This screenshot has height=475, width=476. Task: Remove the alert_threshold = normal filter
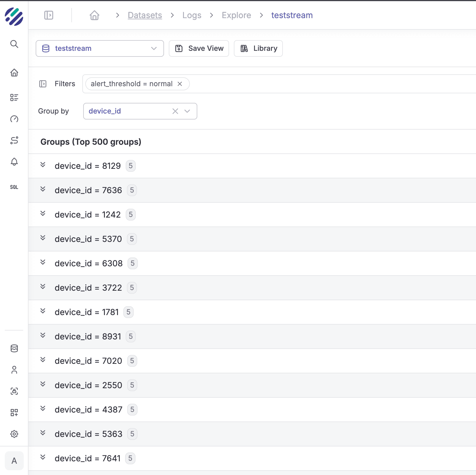[180, 84]
